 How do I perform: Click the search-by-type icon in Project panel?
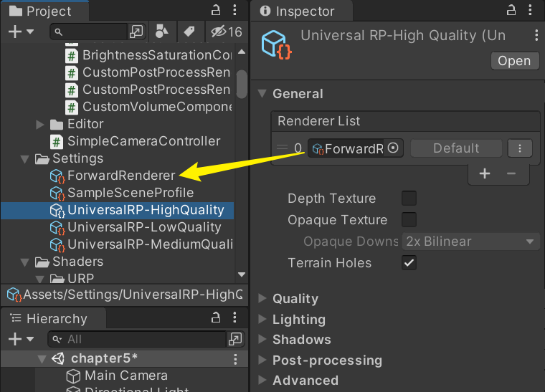162,32
